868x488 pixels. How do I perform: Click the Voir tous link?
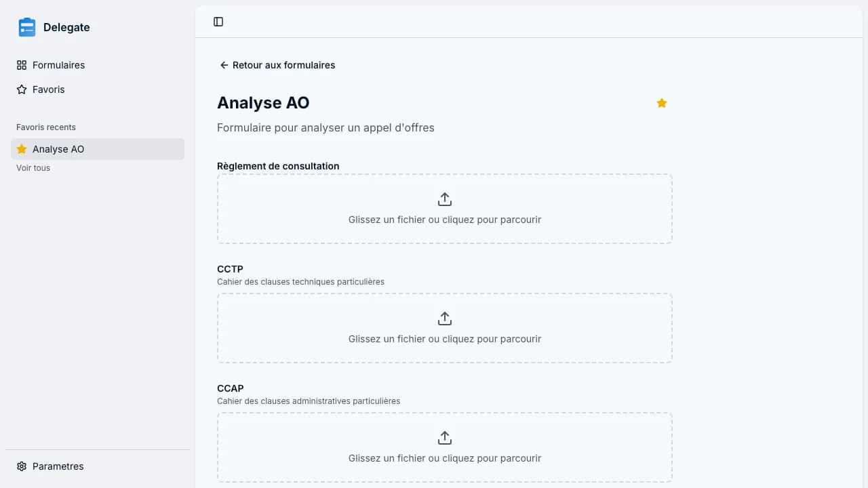[x=33, y=168]
